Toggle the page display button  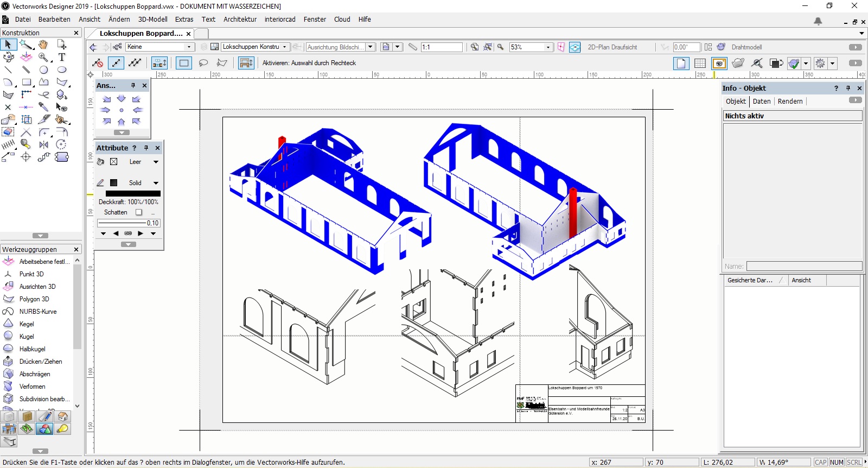point(681,63)
